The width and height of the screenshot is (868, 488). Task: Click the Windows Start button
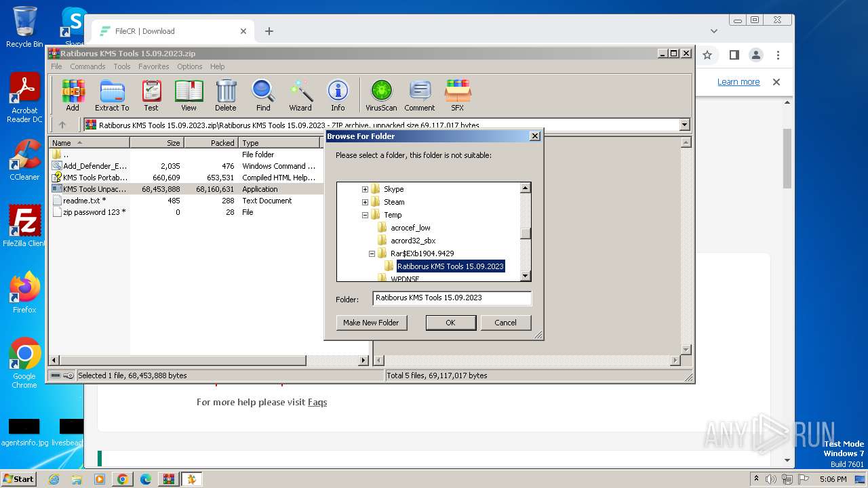[19, 479]
